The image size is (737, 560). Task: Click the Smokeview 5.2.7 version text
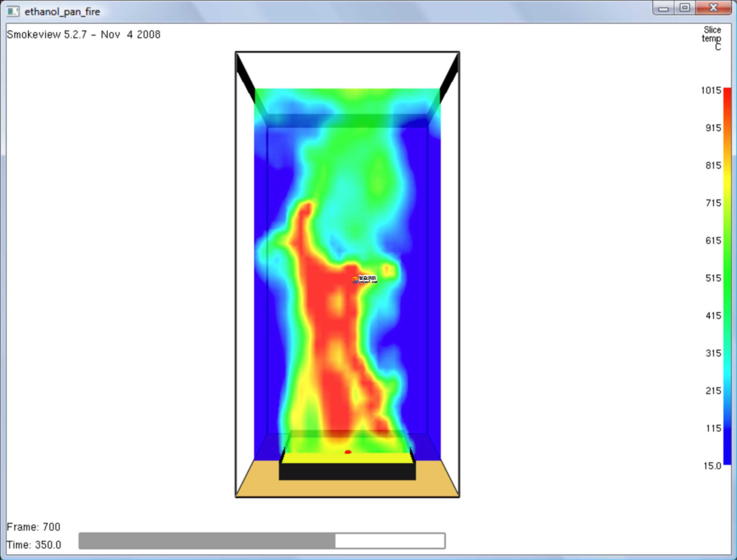83,34
